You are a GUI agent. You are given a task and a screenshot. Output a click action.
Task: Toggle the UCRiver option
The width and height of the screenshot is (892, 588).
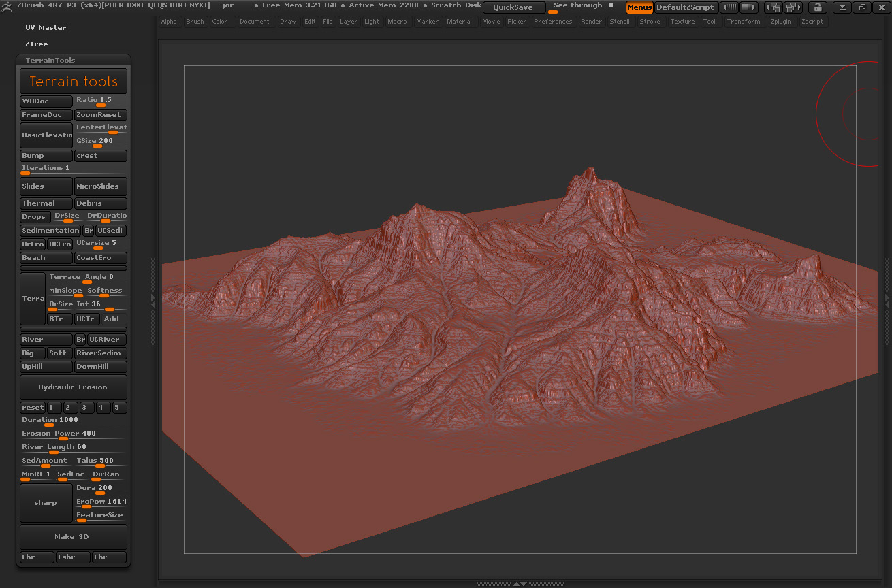coord(108,339)
